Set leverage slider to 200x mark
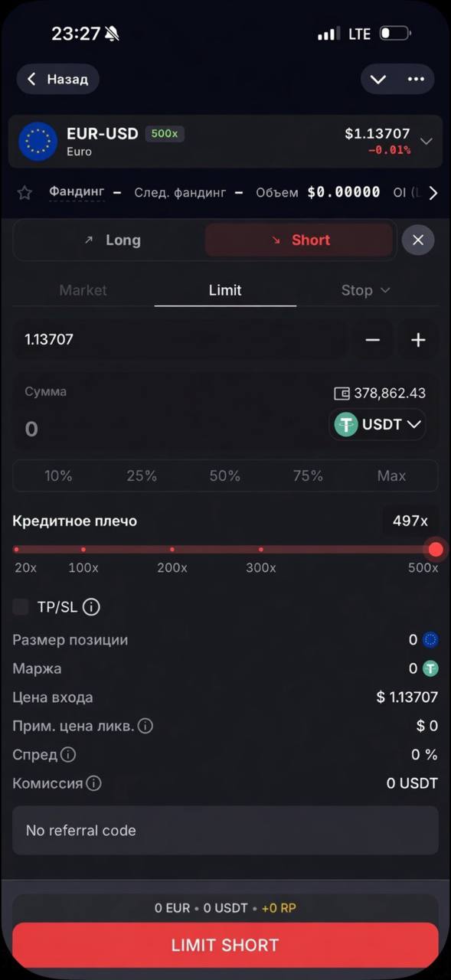 [x=172, y=549]
